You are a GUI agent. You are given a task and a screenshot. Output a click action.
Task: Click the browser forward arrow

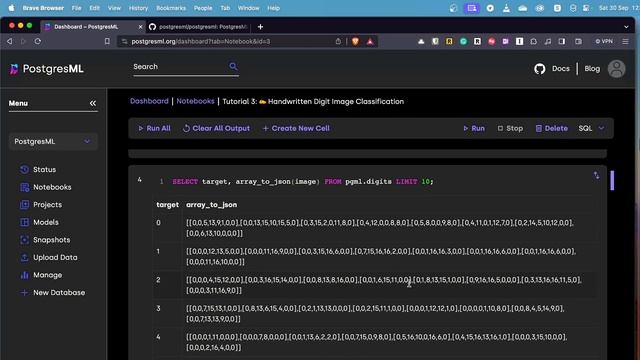point(23,41)
